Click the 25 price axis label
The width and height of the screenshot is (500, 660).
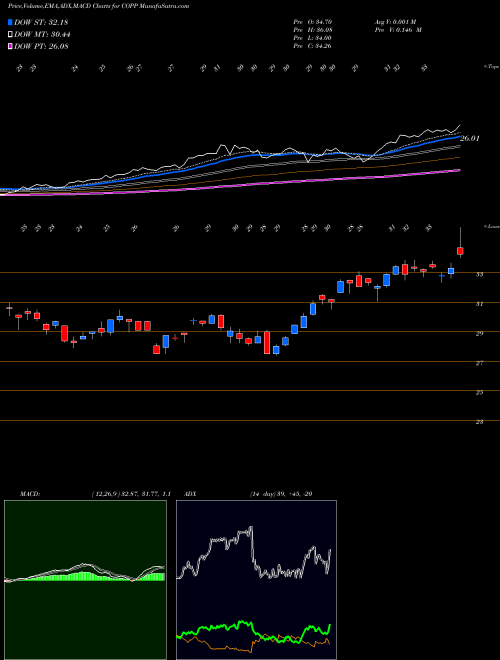[479, 392]
